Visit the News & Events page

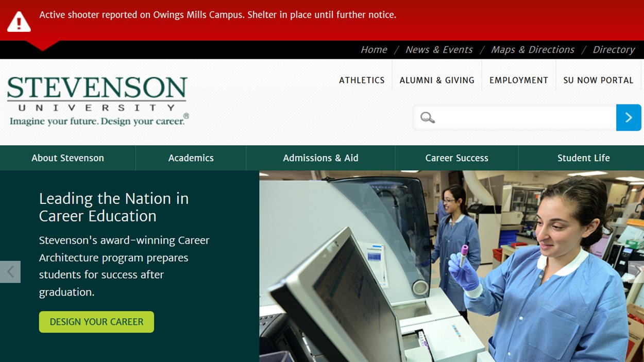439,49
